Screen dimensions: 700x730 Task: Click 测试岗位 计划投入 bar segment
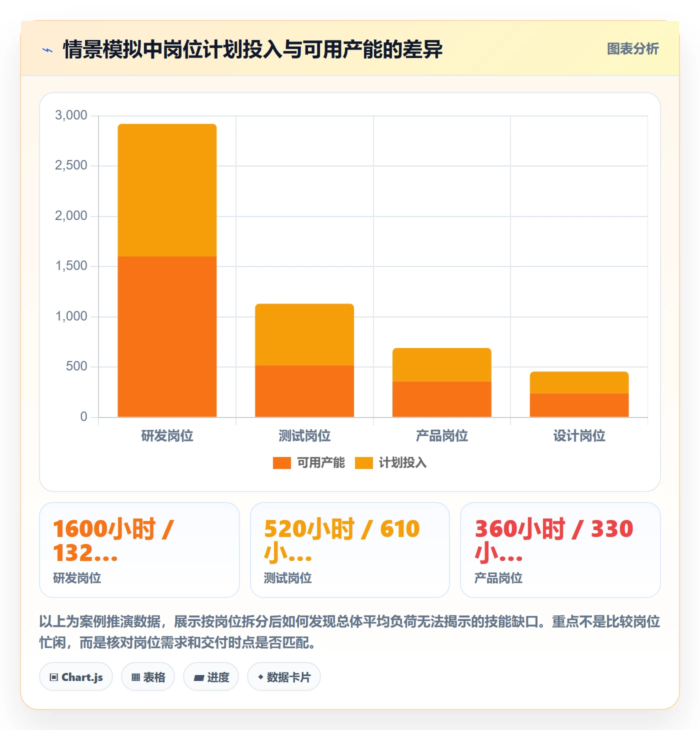tap(304, 334)
